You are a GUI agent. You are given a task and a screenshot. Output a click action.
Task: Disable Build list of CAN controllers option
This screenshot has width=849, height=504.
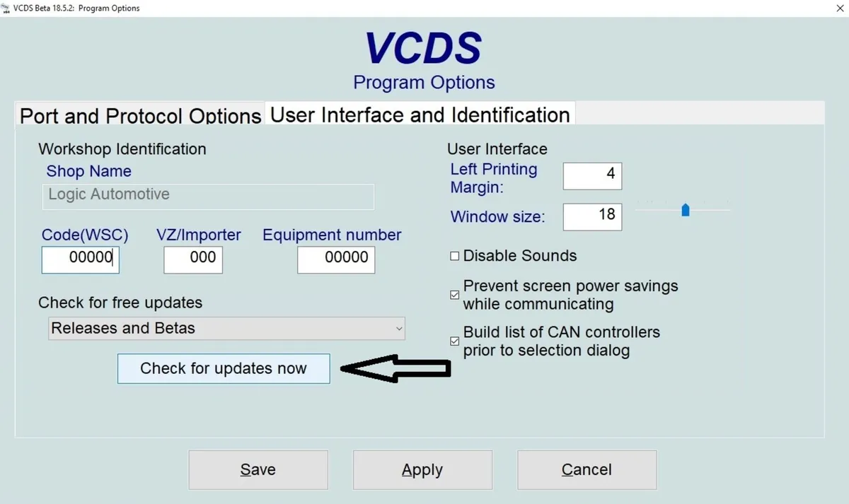(454, 341)
